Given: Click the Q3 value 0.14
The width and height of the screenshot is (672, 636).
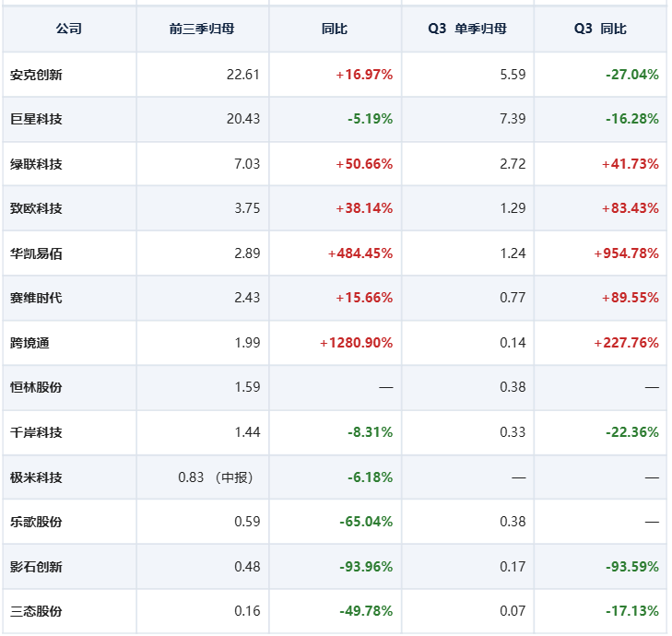Looking at the screenshot, I should click(513, 343).
